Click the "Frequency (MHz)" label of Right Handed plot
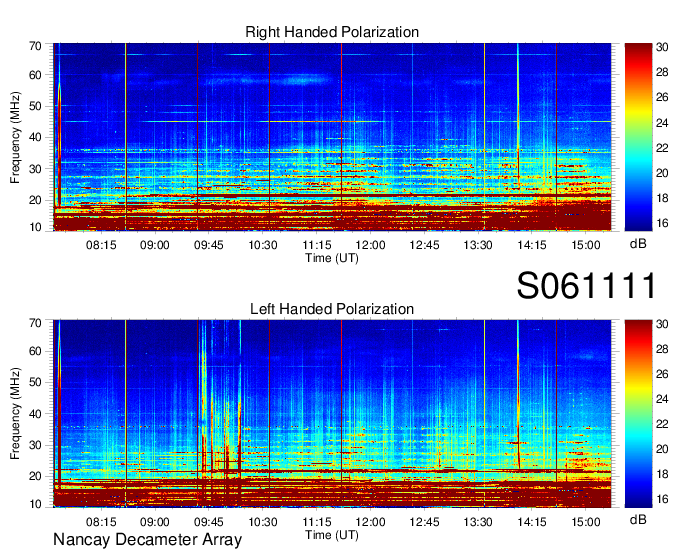The height and width of the screenshot is (552, 680). 15,137
